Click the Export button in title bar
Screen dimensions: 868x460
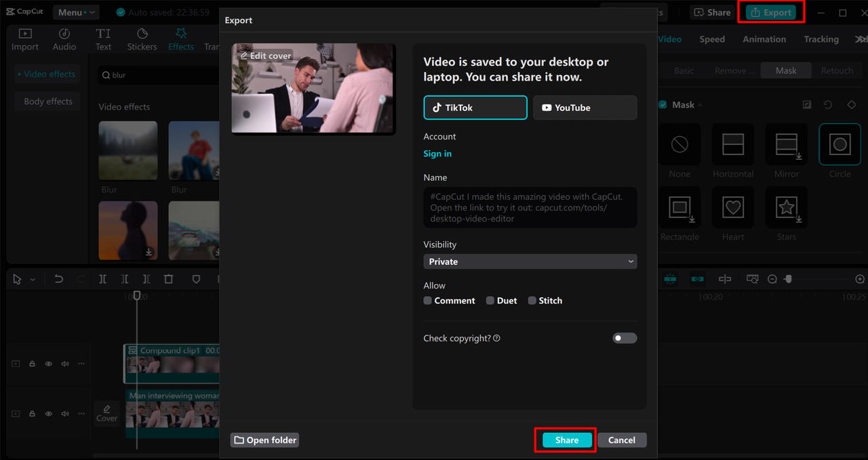(771, 12)
